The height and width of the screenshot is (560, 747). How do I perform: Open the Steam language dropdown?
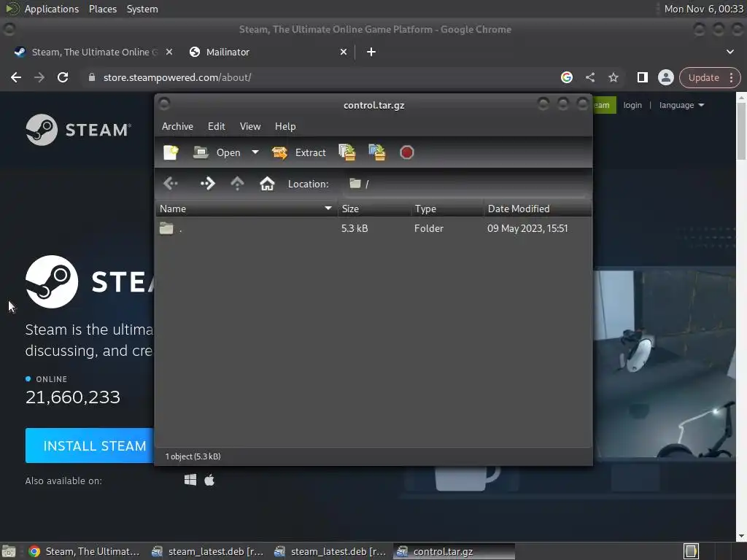(x=681, y=105)
